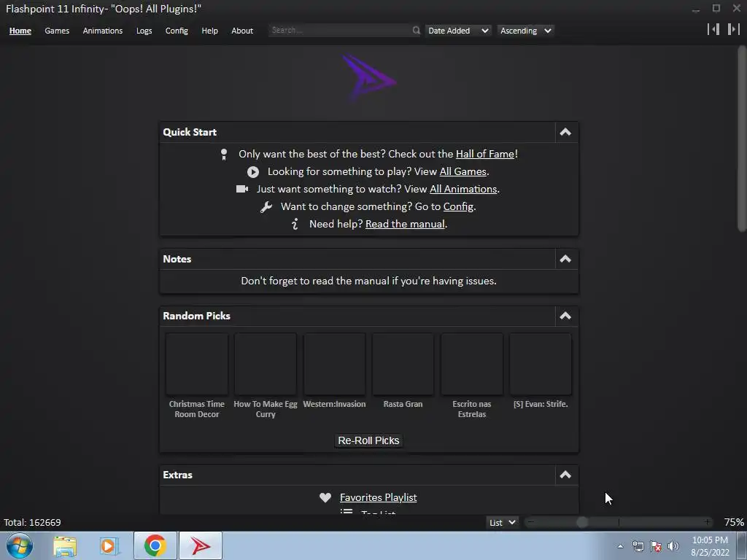747x560 pixels.
Task: Open Google Chrome from taskbar
Action: (155, 545)
